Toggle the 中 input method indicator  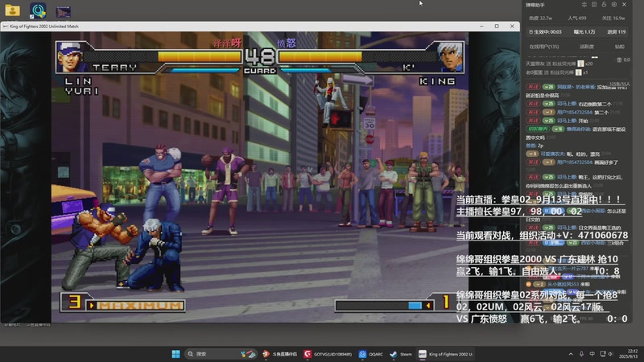[x=592, y=354]
